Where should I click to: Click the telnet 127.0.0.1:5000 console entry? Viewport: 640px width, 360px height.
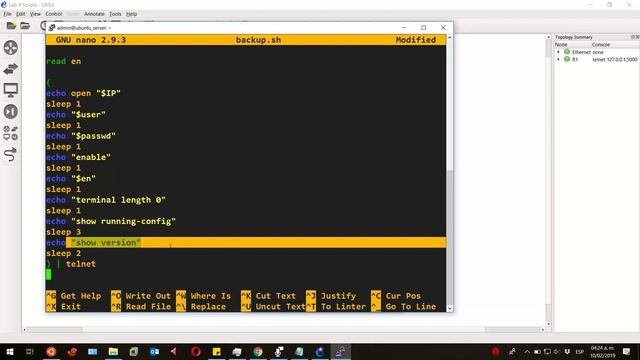pos(615,60)
